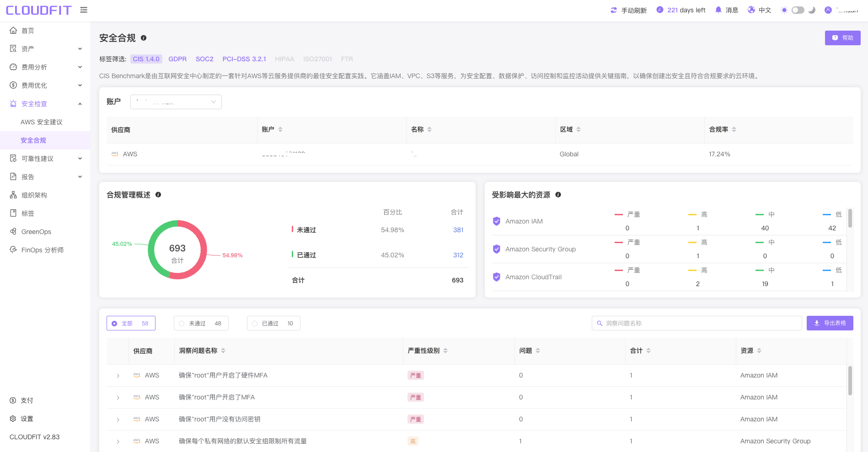Open the notifications bell icon
Viewport: 868px width, 452px height.
[x=718, y=10]
